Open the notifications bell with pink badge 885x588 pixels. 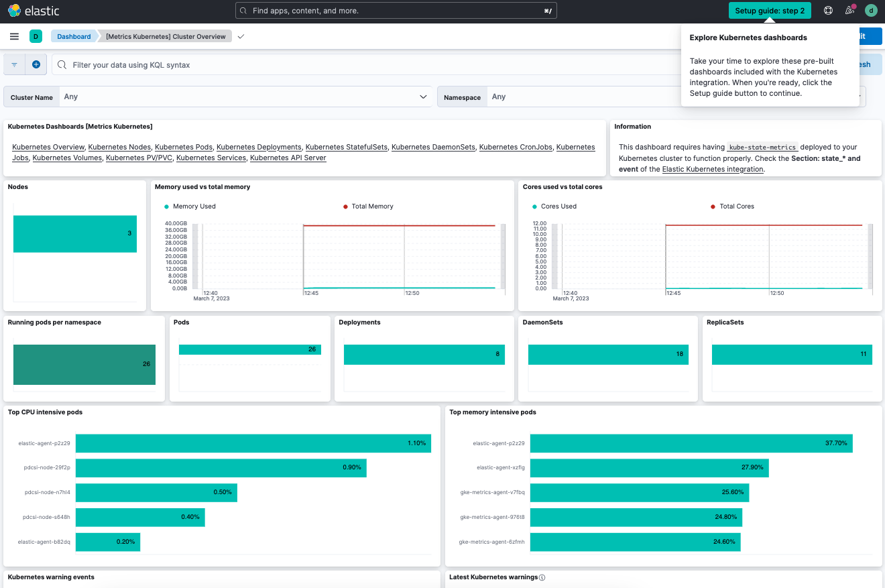tap(849, 10)
